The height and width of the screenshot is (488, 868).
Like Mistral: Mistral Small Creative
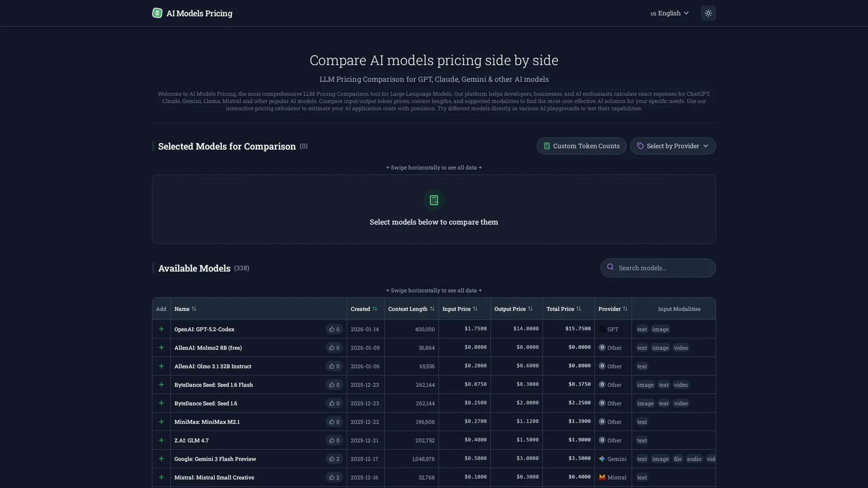tap(334, 477)
